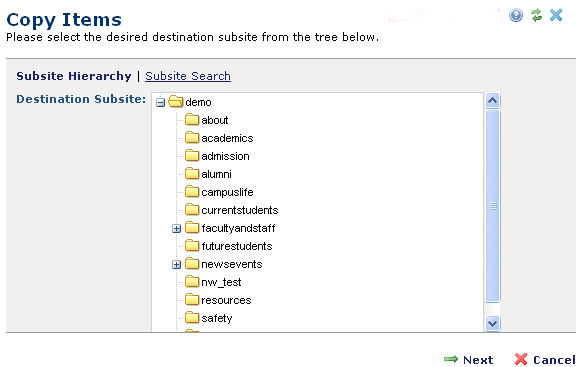Image resolution: width=583 pixels, height=367 pixels.
Task: Click the scrollbar down arrow
Action: [492, 323]
